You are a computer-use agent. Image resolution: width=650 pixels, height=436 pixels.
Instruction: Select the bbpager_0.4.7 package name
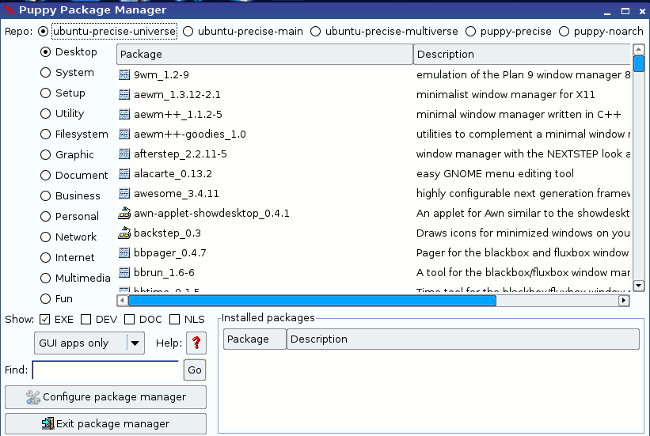(x=170, y=253)
